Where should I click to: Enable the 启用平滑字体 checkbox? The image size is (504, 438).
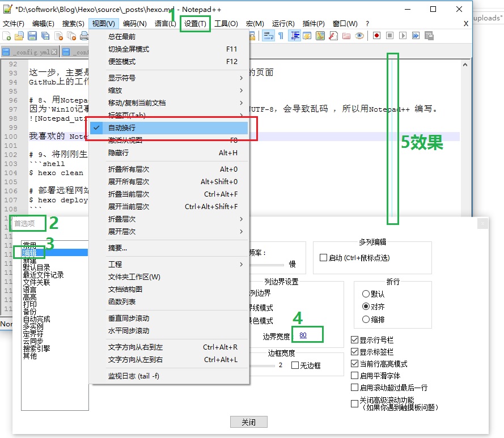tap(354, 375)
